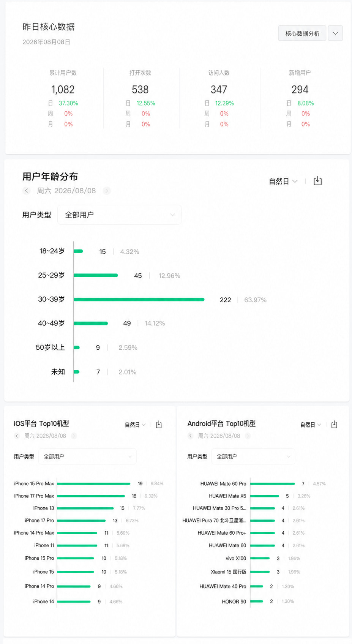Open 自然日 dropdown in iOS panel
The height and width of the screenshot is (644, 352).
[x=135, y=425]
